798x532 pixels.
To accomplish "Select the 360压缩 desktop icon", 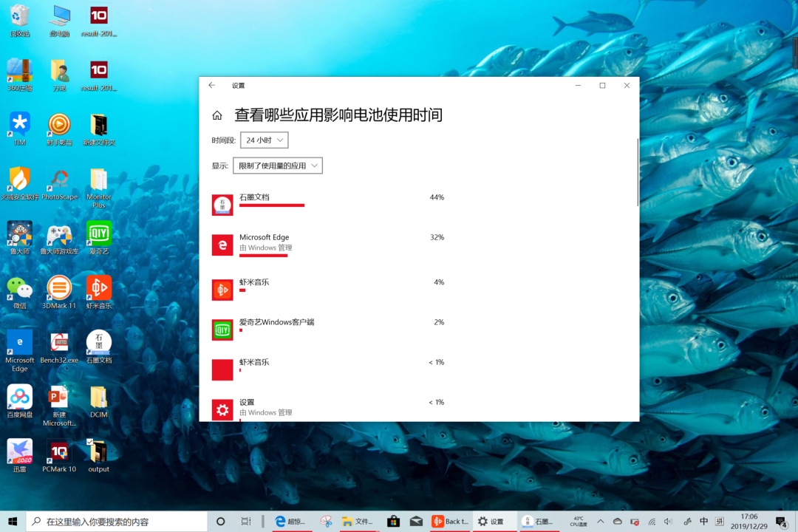I will 19,75.
